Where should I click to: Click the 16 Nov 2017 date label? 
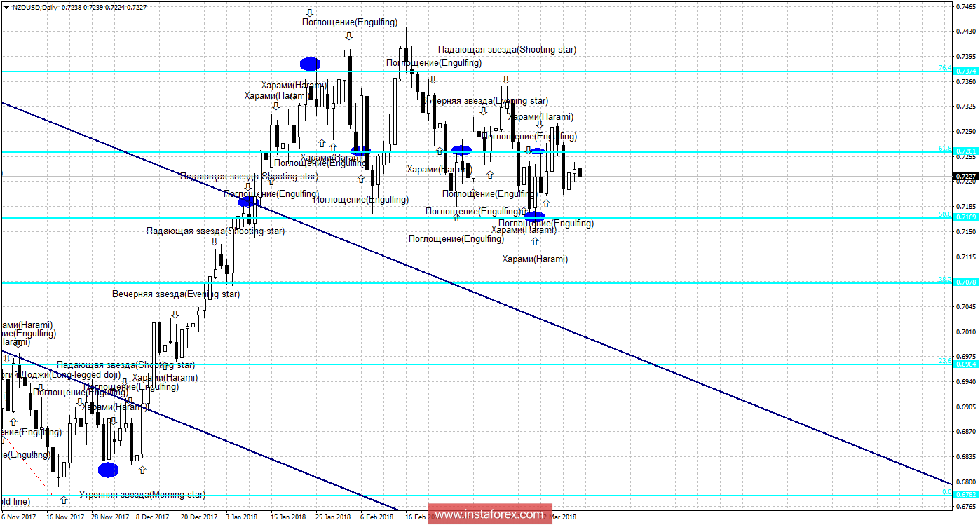pos(65,517)
